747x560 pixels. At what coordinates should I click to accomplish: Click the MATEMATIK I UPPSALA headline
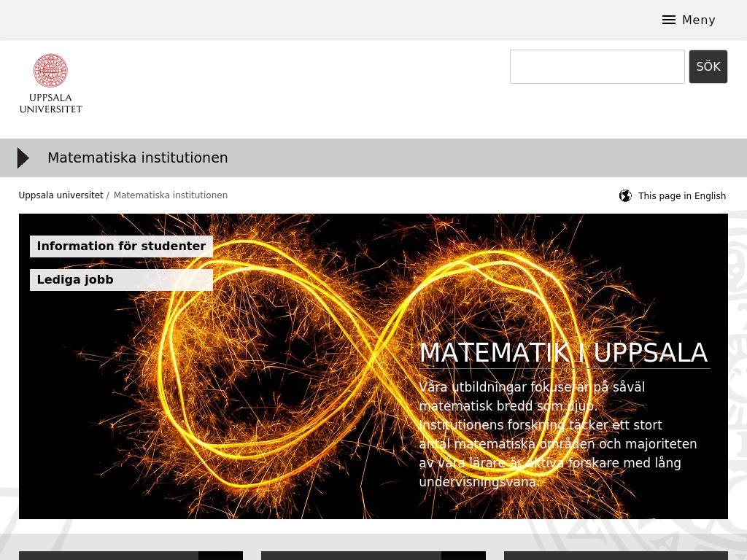pyautogui.click(x=563, y=353)
